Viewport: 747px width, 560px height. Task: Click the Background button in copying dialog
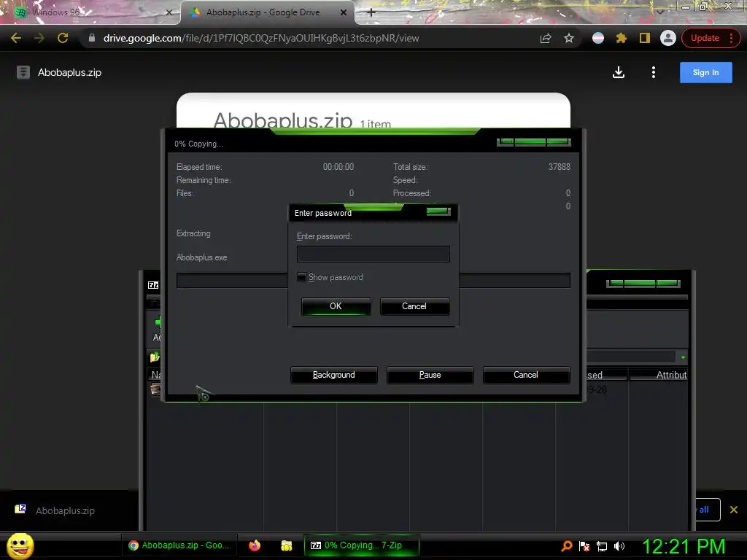pos(334,375)
